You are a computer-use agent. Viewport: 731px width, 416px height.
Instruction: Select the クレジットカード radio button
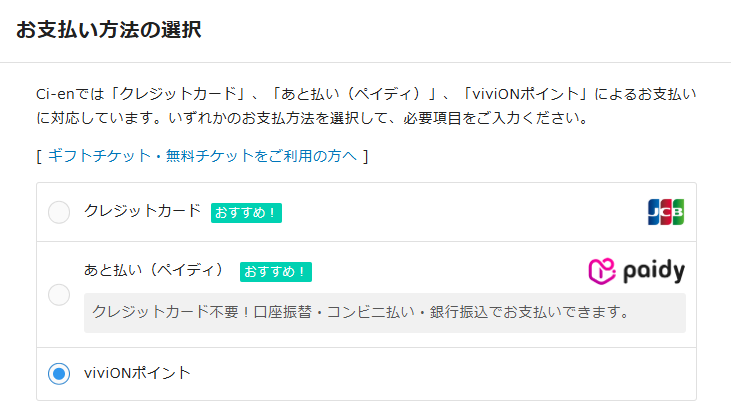pos(59,212)
